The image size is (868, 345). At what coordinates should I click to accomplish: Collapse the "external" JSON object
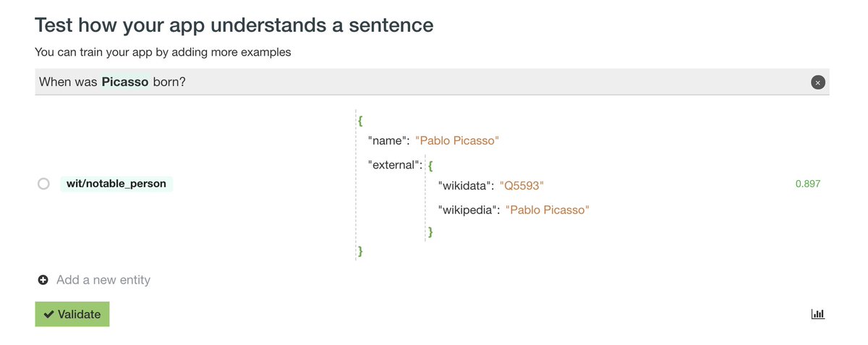[x=431, y=165]
